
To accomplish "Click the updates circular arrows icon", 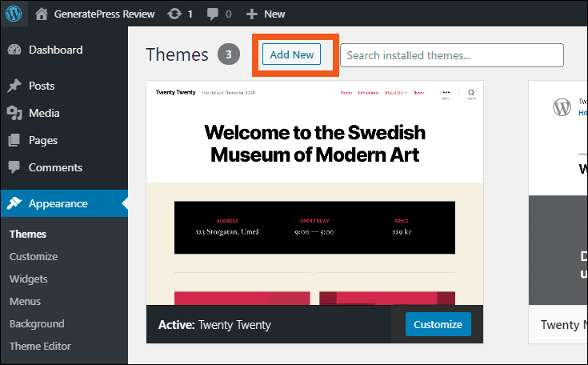I will click(x=174, y=14).
